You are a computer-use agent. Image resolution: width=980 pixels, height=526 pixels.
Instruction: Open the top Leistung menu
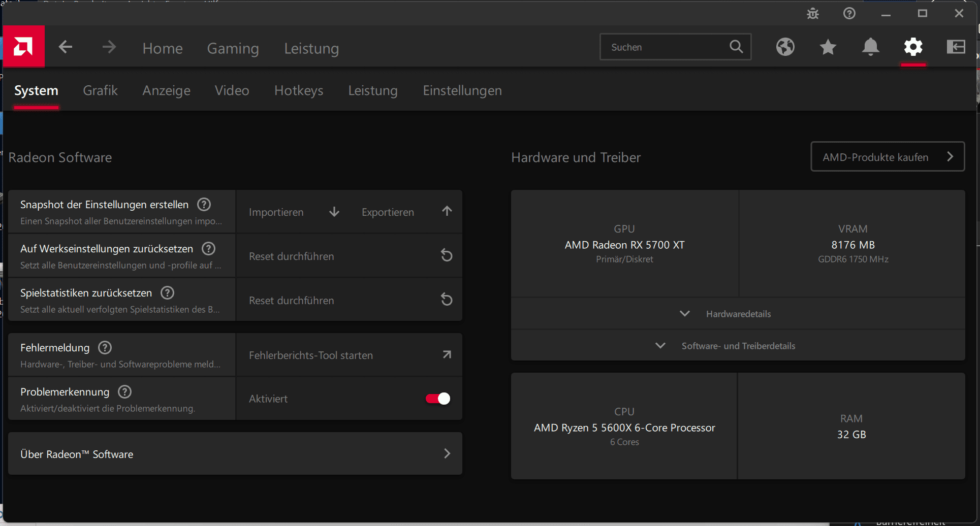[311, 48]
